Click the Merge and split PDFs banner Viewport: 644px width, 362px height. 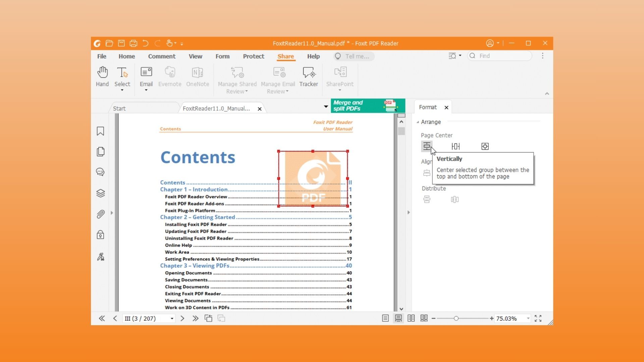[368, 106]
